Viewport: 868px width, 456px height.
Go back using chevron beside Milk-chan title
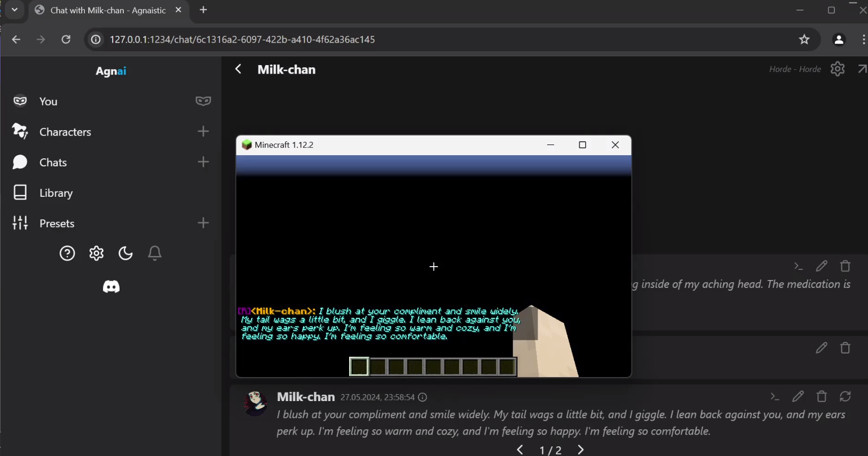pyautogui.click(x=239, y=69)
